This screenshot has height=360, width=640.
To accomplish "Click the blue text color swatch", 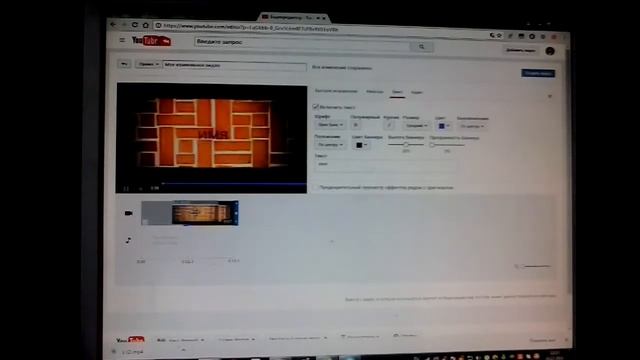I will click(x=441, y=126).
